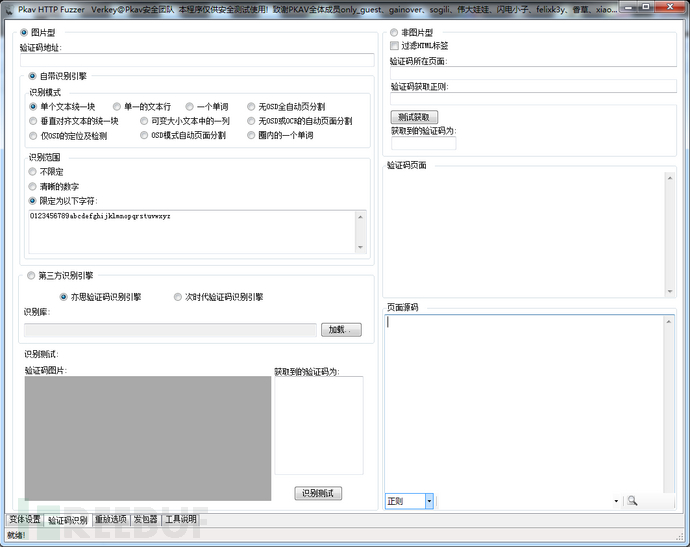The image size is (690, 547).
Task: Open the 正则 dropdown list
Action: click(429, 501)
